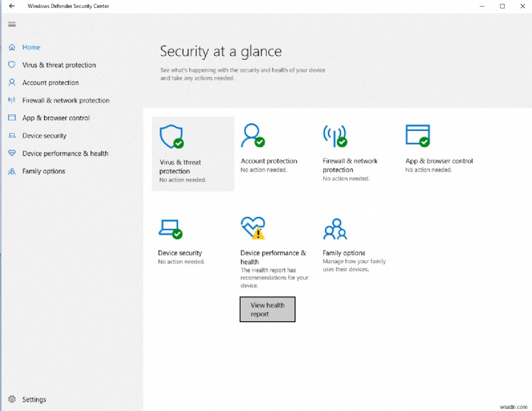Open Firewall & network protection signal icon
Viewport: 532px width, 411px height.
click(x=12, y=100)
